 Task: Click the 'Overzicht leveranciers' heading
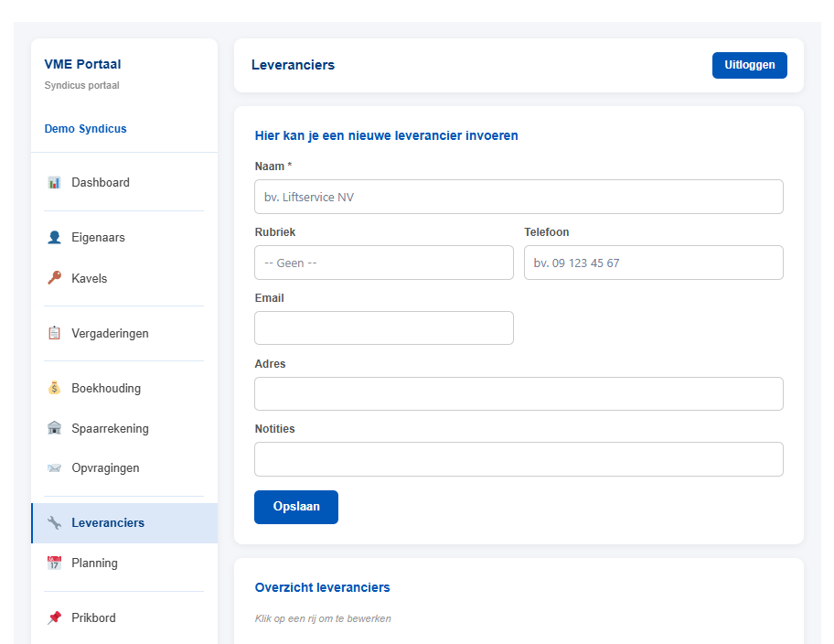tap(322, 587)
